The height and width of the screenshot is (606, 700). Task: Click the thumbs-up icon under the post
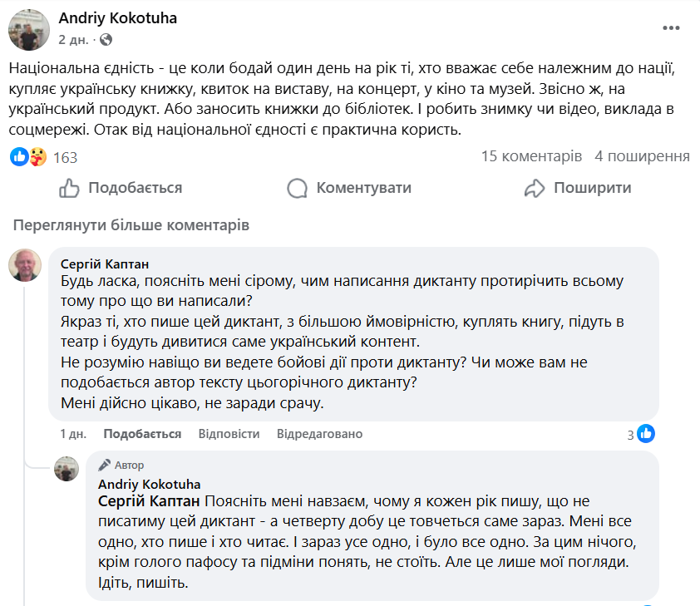coord(69,188)
